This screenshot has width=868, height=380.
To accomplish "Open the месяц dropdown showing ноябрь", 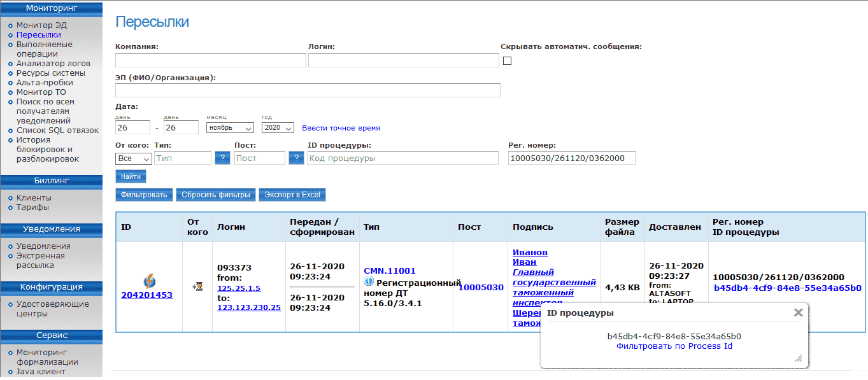I will (230, 128).
